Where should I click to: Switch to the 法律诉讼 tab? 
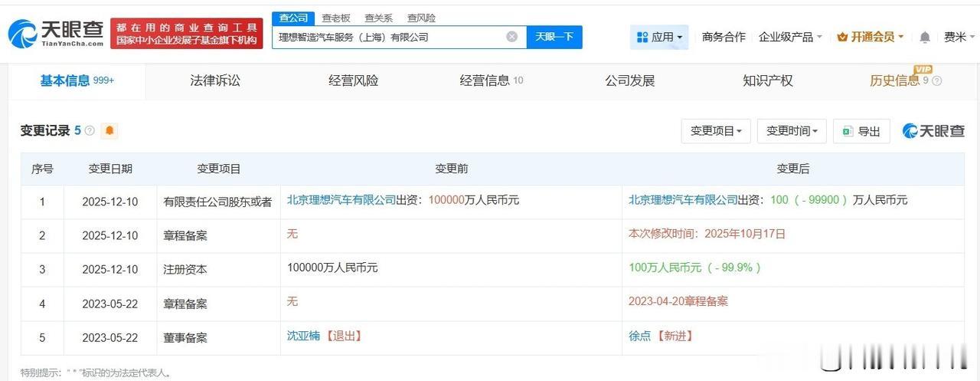click(215, 80)
